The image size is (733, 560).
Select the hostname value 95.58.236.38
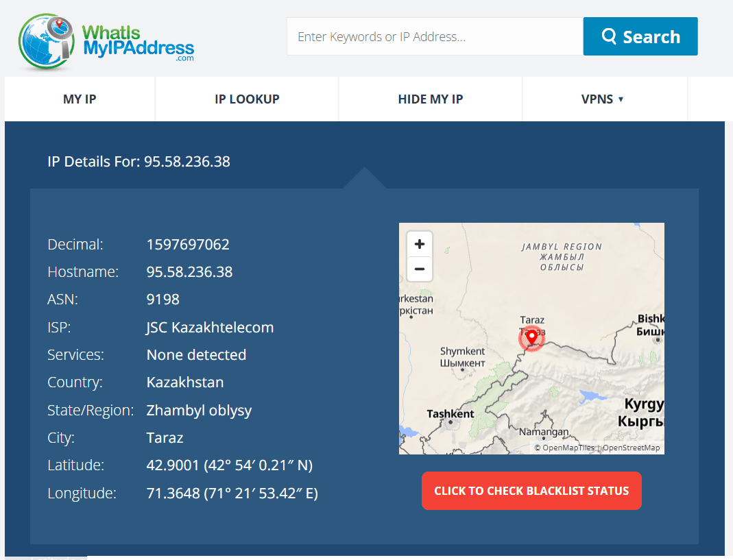[x=189, y=272]
